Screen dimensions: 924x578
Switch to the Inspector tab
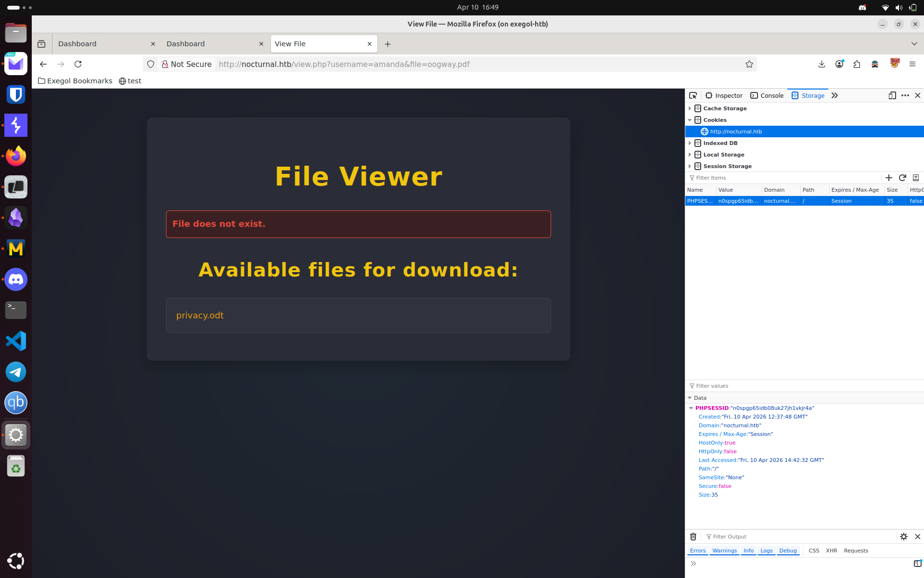point(724,95)
